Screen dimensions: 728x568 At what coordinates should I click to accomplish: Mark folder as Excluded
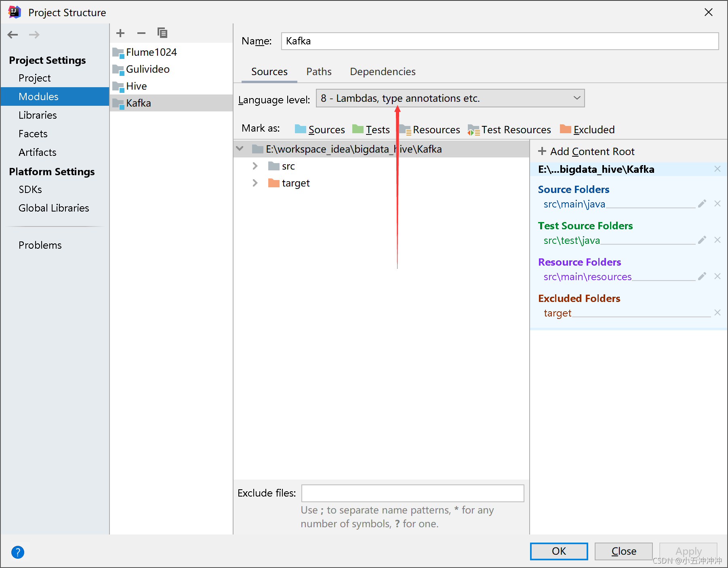pyautogui.click(x=587, y=130)
